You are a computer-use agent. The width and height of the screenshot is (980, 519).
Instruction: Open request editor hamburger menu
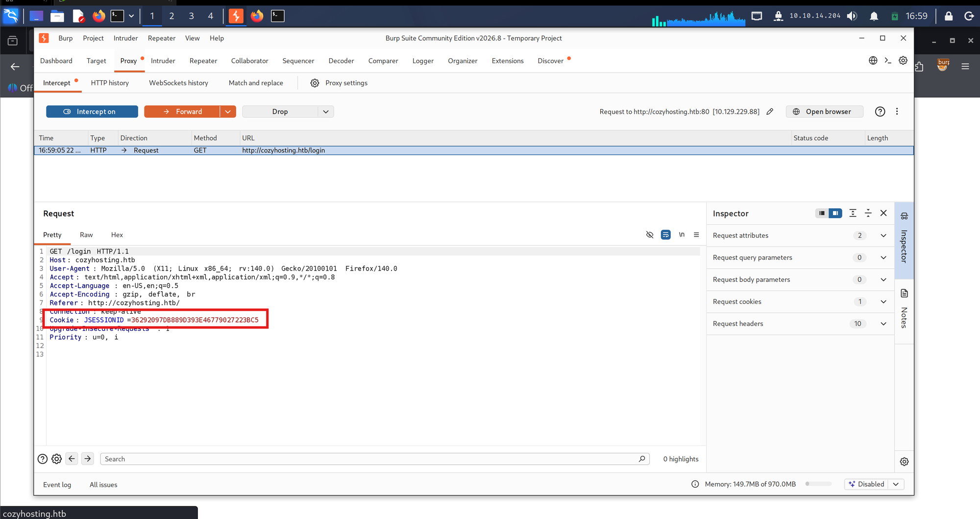pyautogui.click(x=696, y=235)
